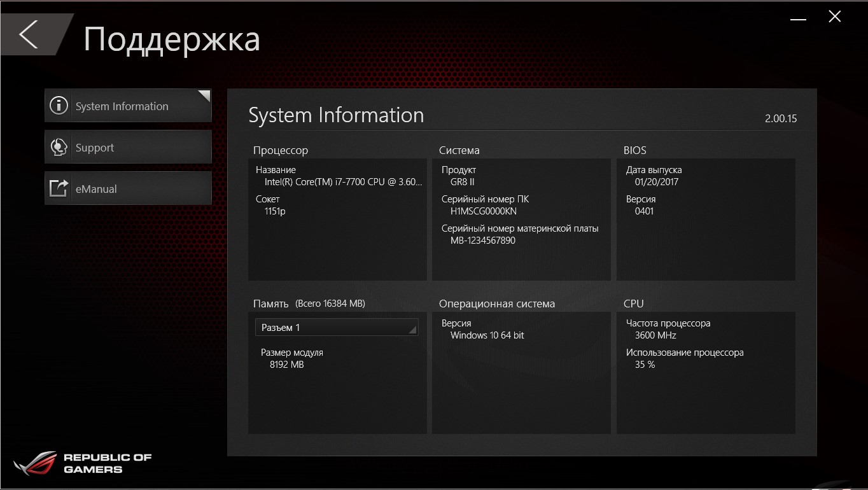Switch to the Support tab label
This screenshot has height=490, width=868.
(x=95, y=148)
